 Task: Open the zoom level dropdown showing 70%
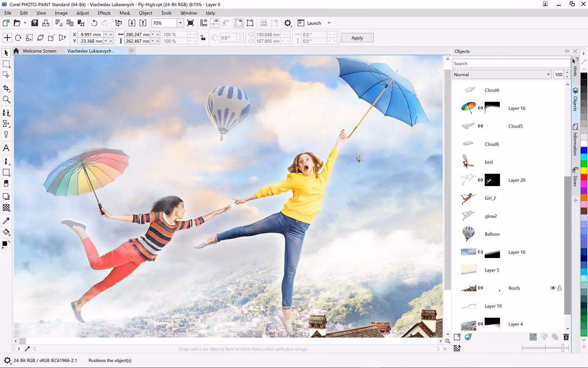[x=180, y=23]
